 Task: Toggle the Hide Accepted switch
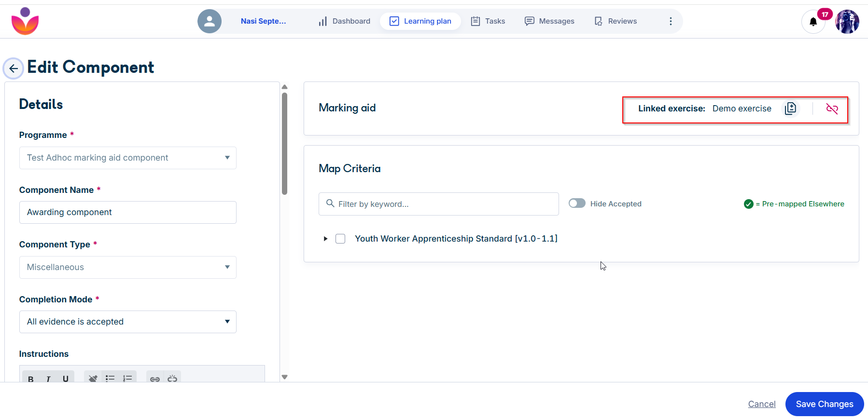[577, 203]
